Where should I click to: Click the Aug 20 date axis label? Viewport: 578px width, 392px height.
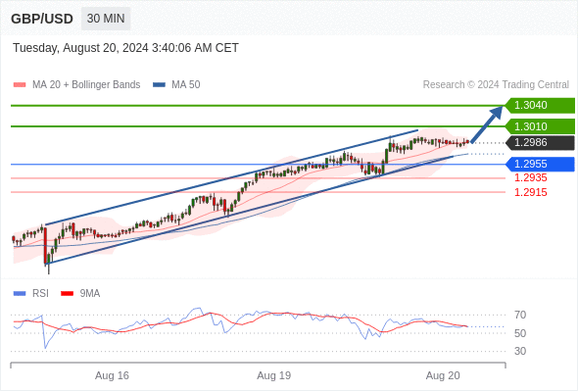click(443, 375)
